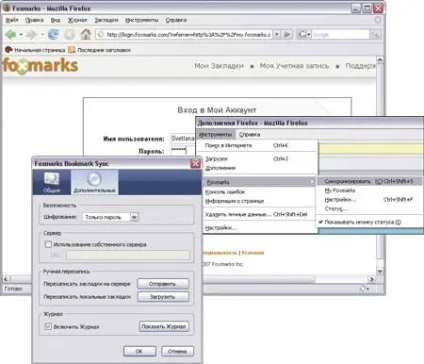This screenshot has width=424, height=364.
Task: Select the Дополнительные tab in Foxmarks dialog
Action: pos(95,182)
